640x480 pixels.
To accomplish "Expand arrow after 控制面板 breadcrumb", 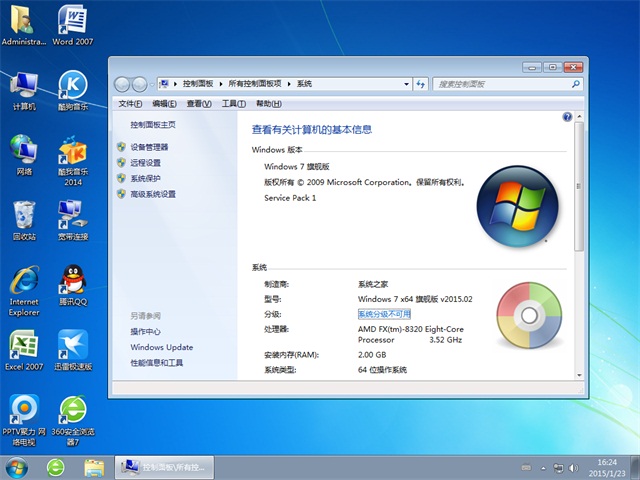I will (x=221, y=84).
